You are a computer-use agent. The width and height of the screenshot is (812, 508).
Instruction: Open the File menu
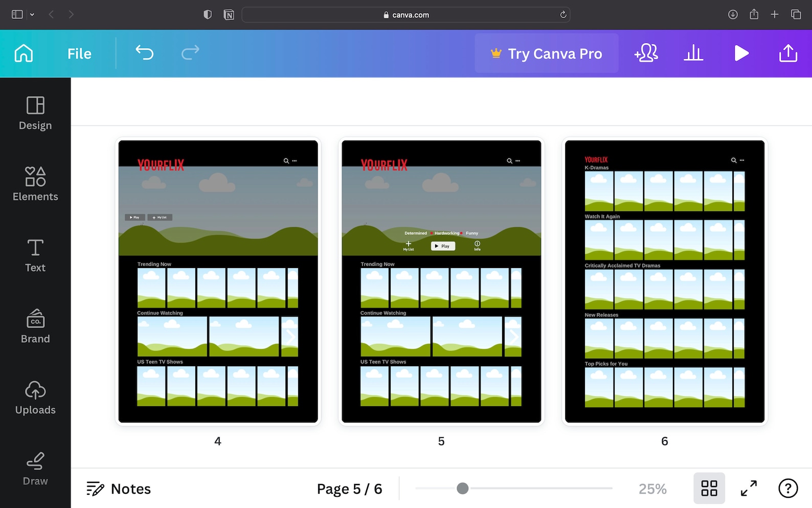tap(79, 54)
